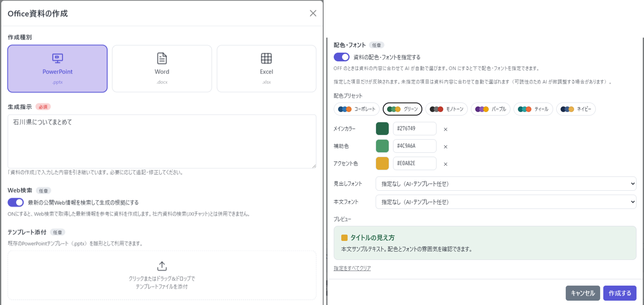Choose the パープル color preset

pyautogui.click(x=490, y=109)
